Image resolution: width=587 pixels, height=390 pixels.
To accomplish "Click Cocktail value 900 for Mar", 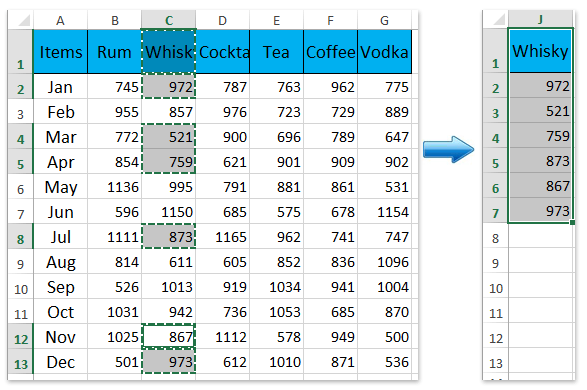I will coord(222,137).
